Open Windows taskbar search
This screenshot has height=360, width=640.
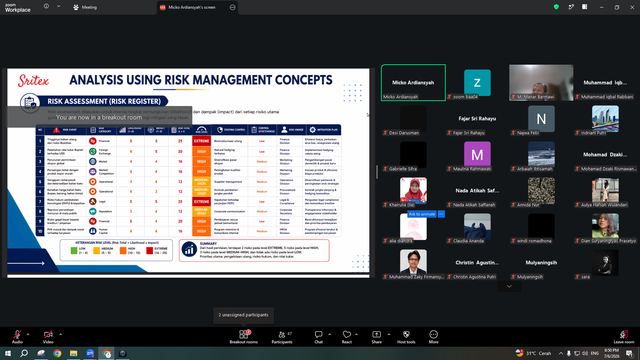tap(24, 353)
